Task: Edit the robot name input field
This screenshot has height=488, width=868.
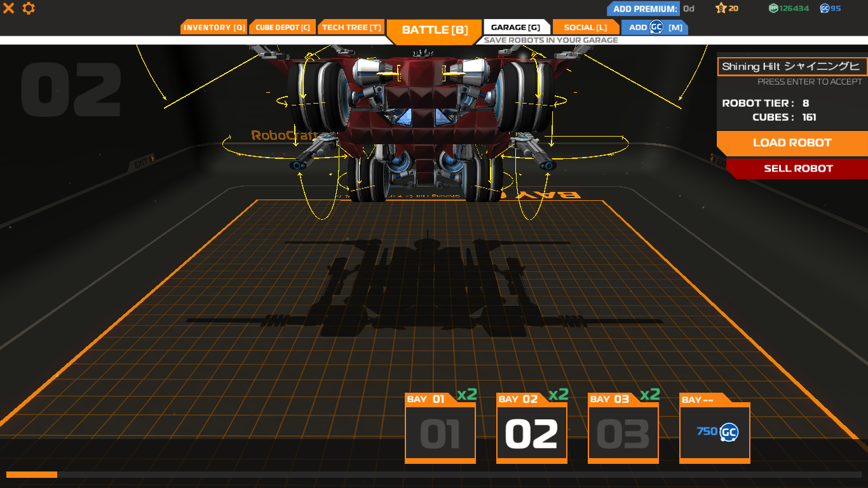Action: point(792,66)
